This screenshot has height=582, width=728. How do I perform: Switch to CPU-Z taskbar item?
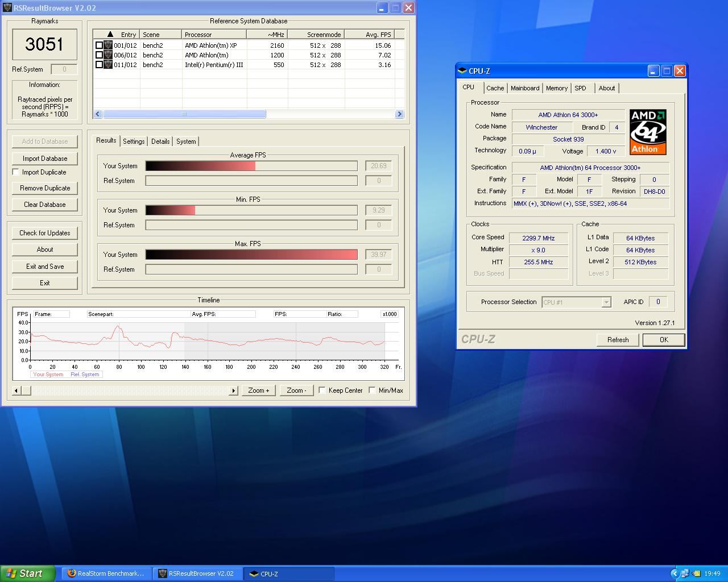[x=289, y=573]
